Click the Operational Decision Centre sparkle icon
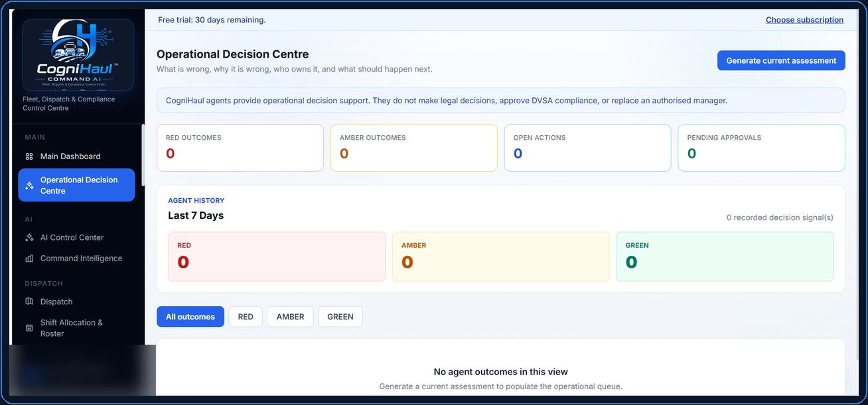Viewport: 868px width, 405px height. (x=29, y=186)
